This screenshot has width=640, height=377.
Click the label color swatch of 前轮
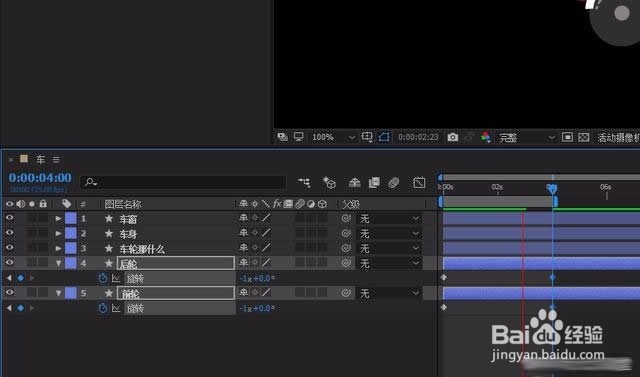pyautogui.click(x=71, y=293)
